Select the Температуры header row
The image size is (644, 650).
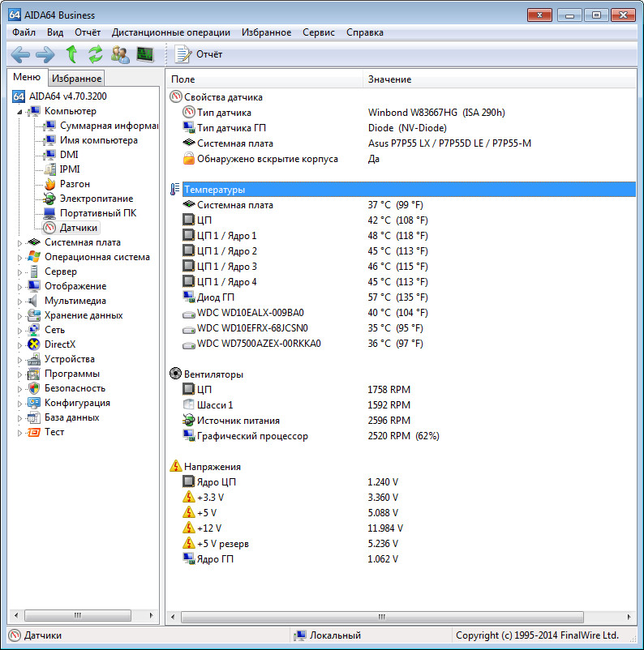tap(409, 190)
